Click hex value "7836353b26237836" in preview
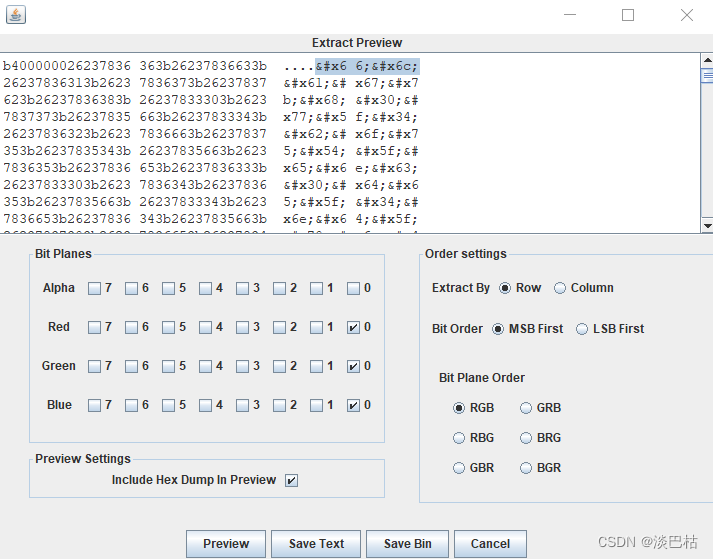The height and width of the screenshot is (559, 713). pos(67,168)
